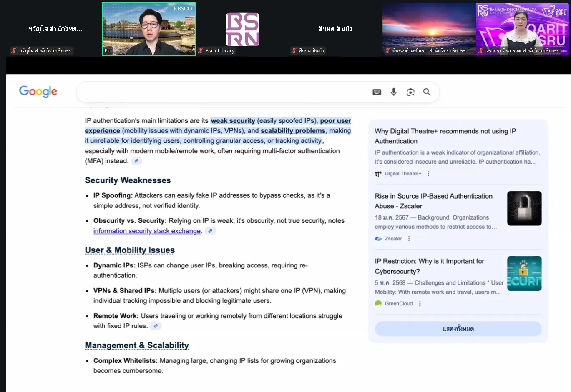571x392 pixels.
Task: Start voice search with microphone icon
Action: 393,92
